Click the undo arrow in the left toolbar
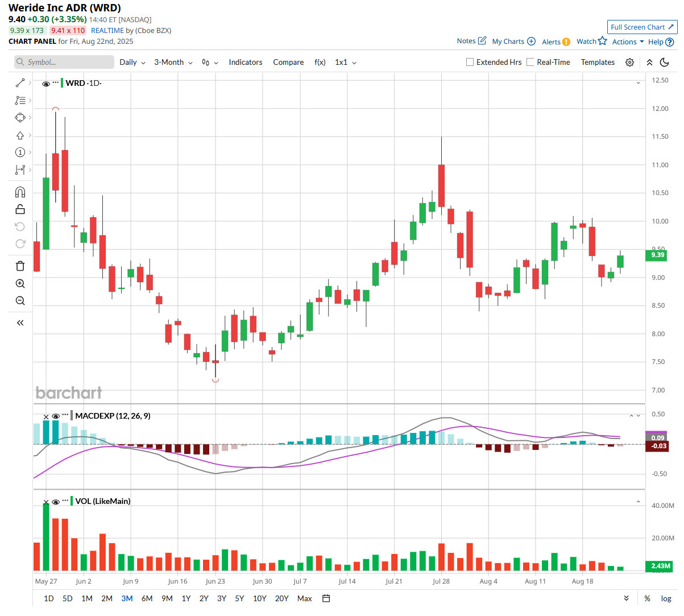684x616 pixels. 20,226
